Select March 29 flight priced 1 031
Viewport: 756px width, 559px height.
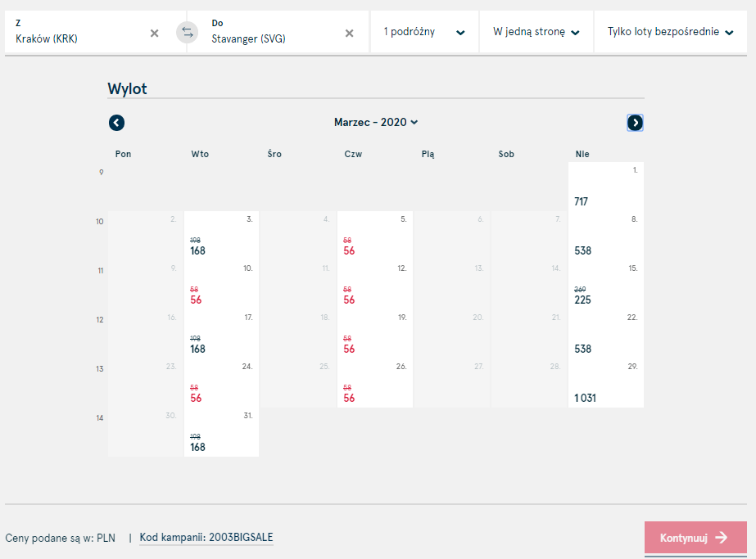pos(606,384)
